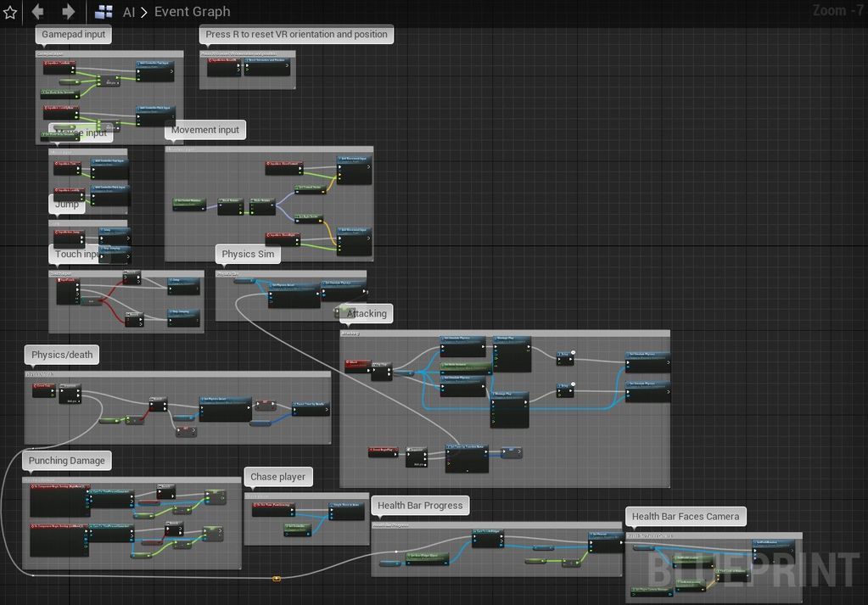
Task: Click the Physics Sim comment label
Action: (x=248, y=254)
